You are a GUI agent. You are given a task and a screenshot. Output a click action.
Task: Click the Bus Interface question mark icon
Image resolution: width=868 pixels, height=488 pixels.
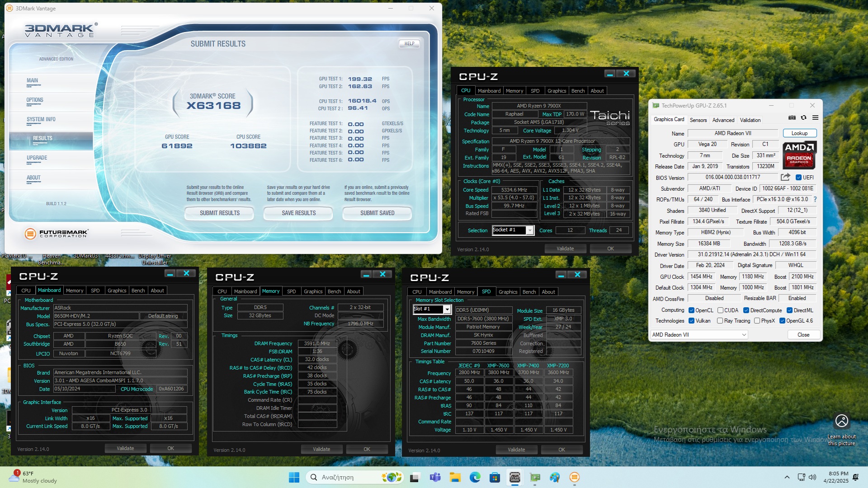point(815,199)
